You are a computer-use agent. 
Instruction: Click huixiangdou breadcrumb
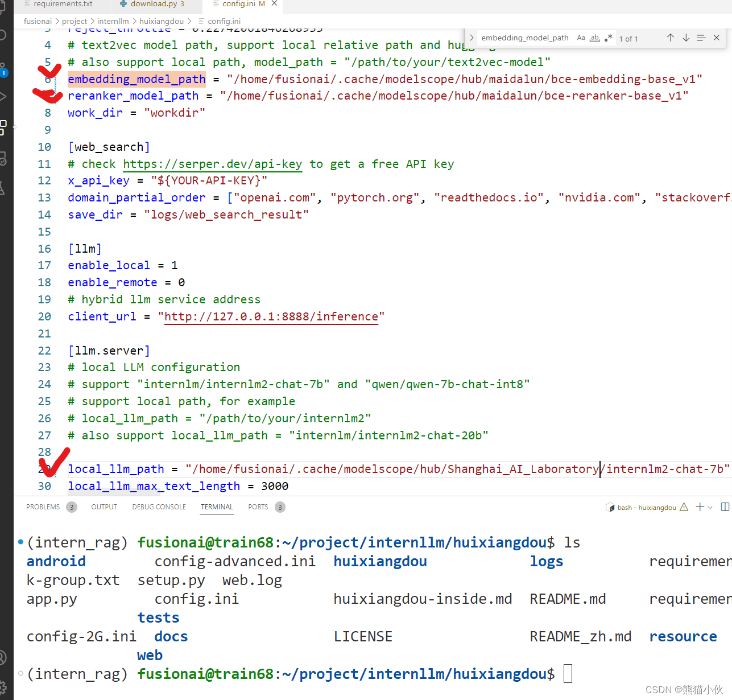point(162,21)
